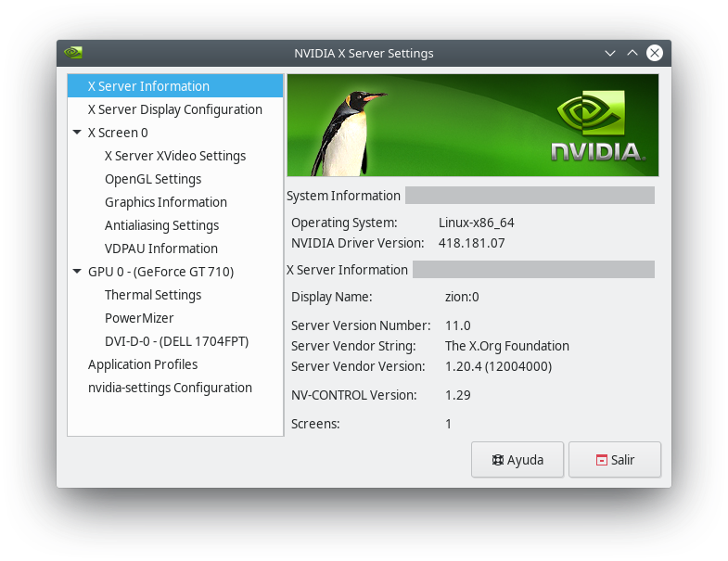This screenshot has width=728, height=561.
Task: Close the NVIDIA X Server Settings window
Action: pyautogui.click(x=655, y=53)
